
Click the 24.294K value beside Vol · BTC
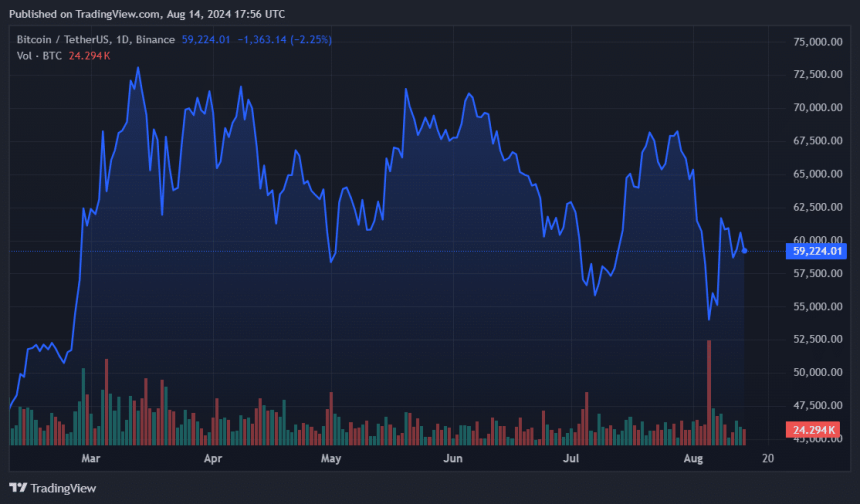click(87, 55)
